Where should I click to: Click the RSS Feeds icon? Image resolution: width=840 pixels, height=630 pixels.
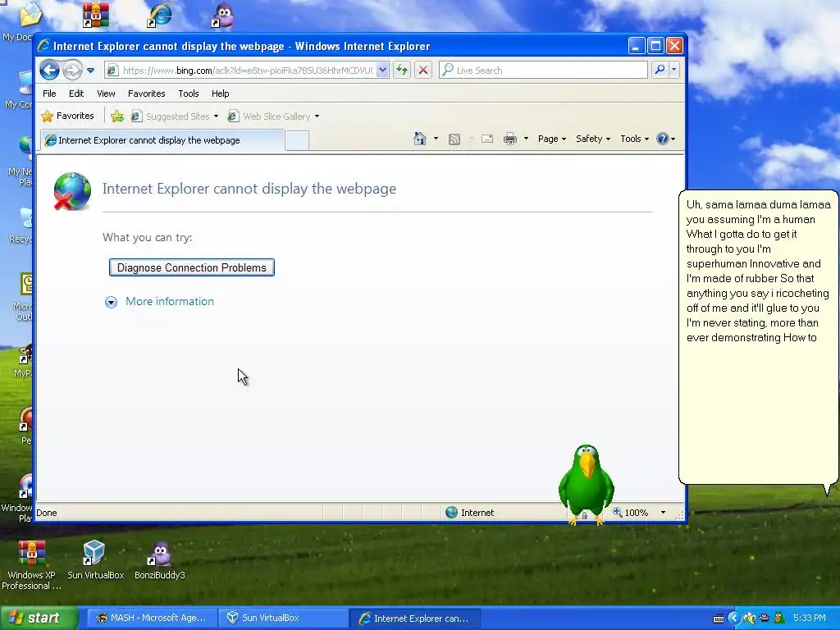coord(454,139)
